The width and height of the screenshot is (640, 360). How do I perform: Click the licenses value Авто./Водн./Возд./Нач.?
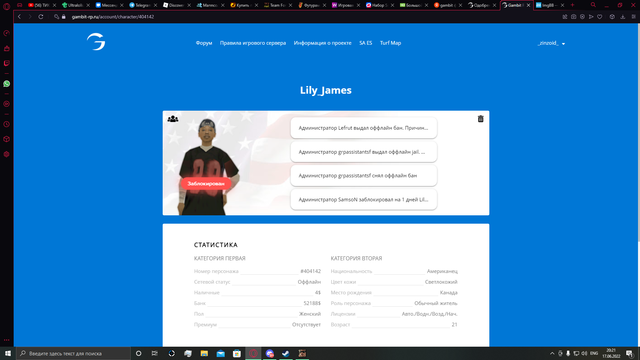(429, 314)
